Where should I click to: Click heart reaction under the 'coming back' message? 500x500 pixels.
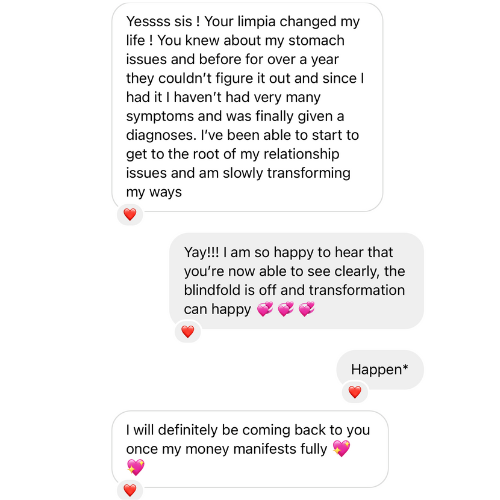click(x=130, y=490)
